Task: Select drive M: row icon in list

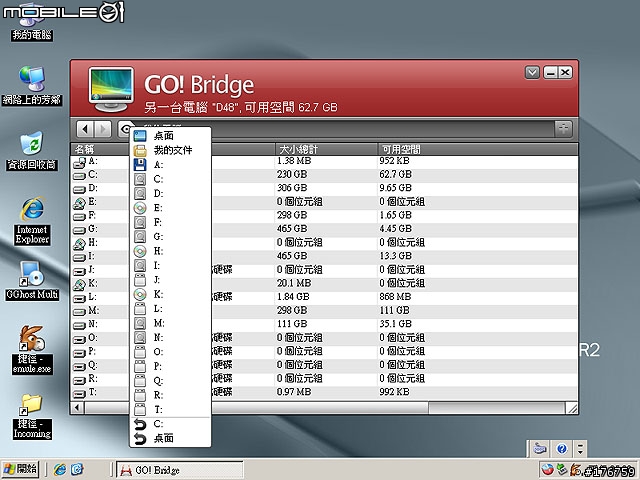Action: click(79, 312)
